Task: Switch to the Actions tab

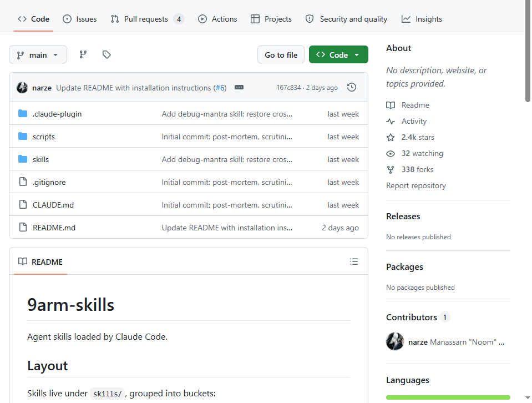Action: coord(217,19)
